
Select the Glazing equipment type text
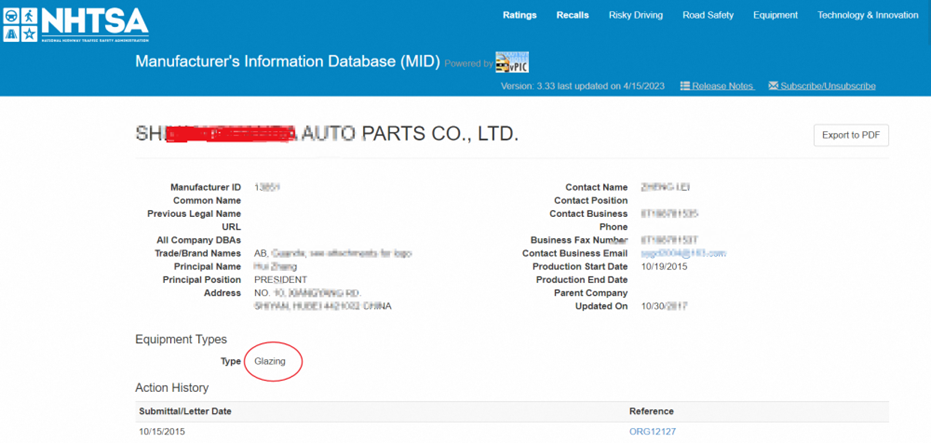point(270,361)
